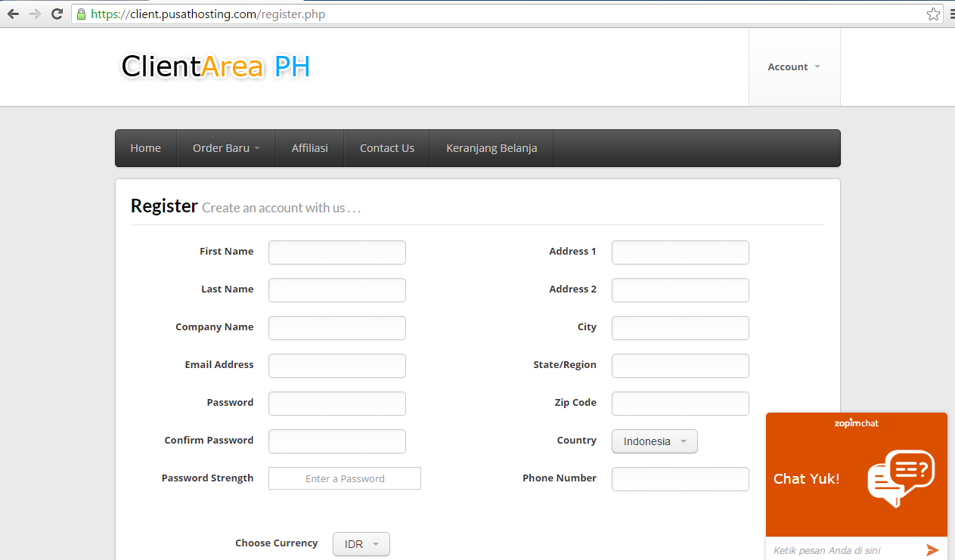The height and width of the screenshot is (560, 955).
Task: Click the HTTPS padlock icon in address bar
Action: (80, 14)
